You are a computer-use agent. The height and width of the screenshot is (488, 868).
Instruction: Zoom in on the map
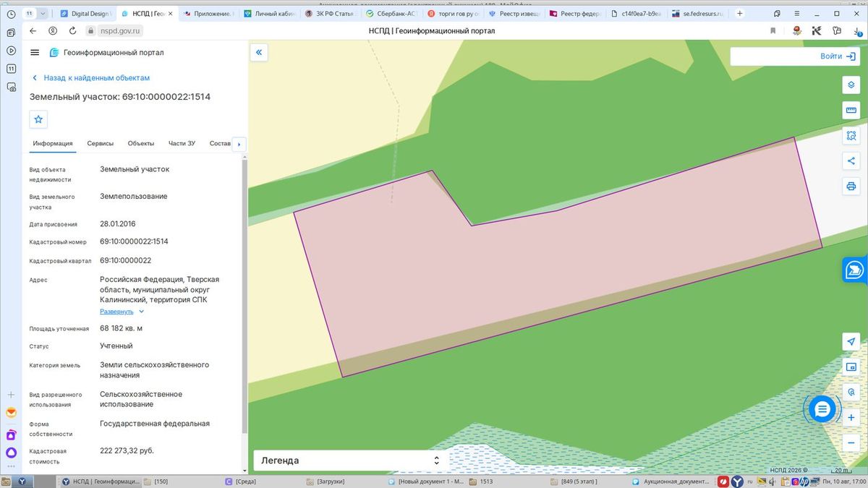pos(851,417)
